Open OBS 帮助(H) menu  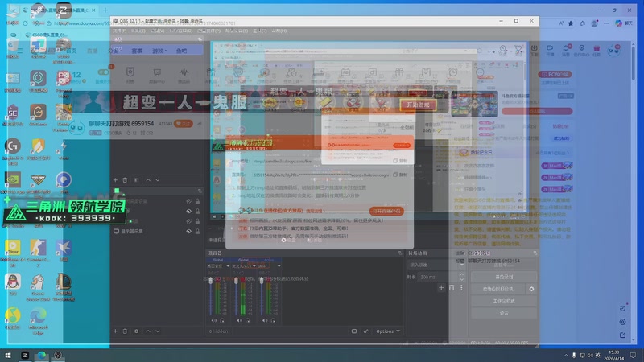coord(279,31)
